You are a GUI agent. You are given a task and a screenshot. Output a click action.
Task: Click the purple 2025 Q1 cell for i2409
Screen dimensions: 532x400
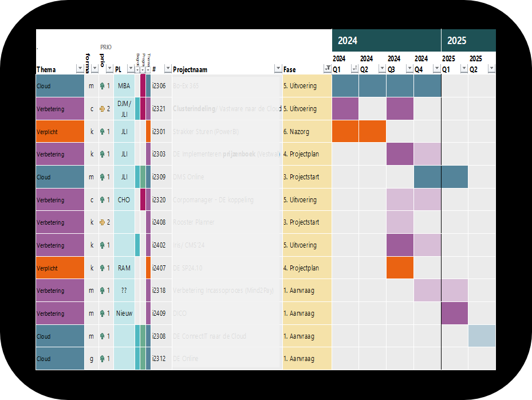coord(455,313)
